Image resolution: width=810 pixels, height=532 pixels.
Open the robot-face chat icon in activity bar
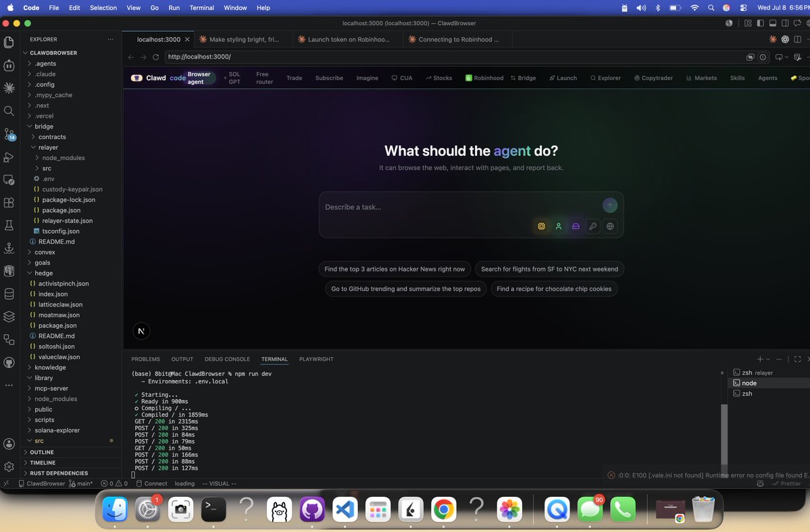[x=9, y=65]
